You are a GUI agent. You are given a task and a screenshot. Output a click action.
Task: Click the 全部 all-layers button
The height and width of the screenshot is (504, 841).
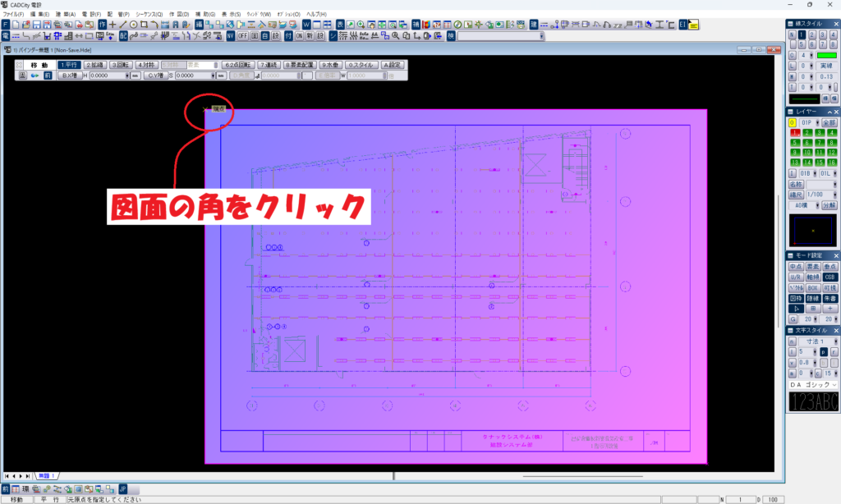[830, 123]
